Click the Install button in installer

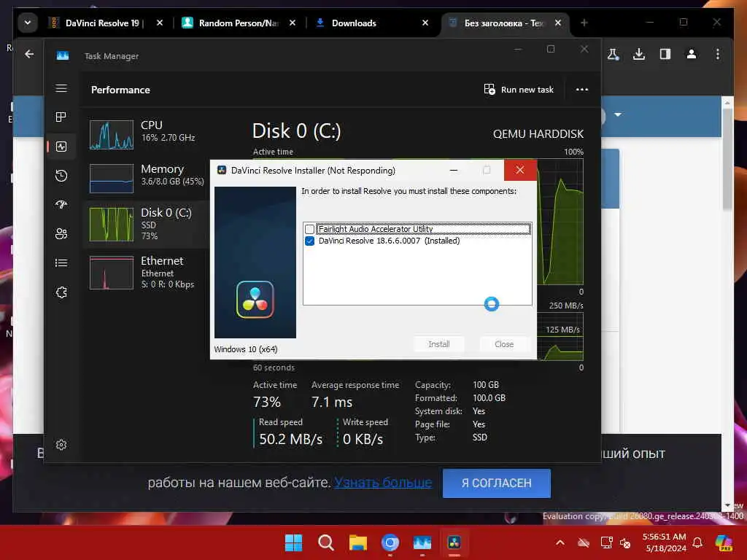point(438,344)
